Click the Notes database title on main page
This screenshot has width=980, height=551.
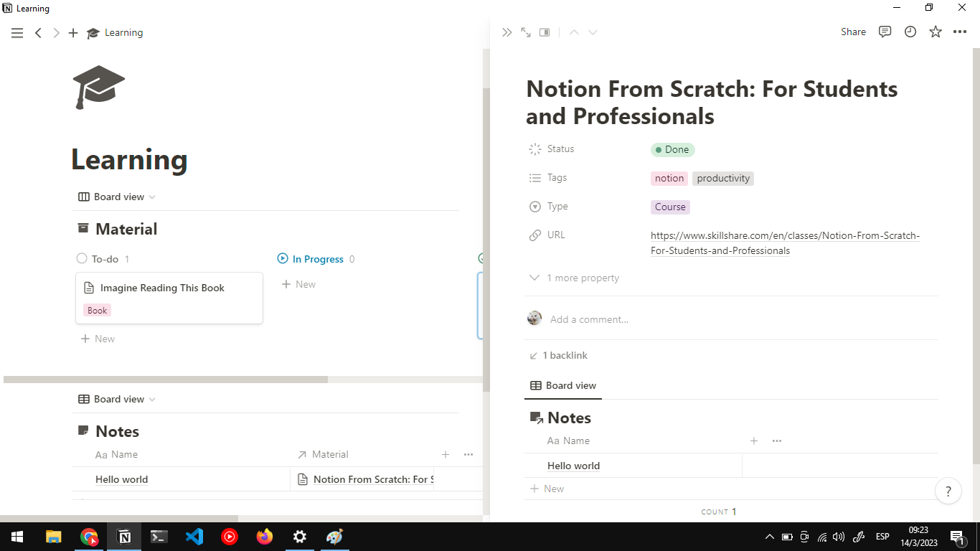[117, 432]
